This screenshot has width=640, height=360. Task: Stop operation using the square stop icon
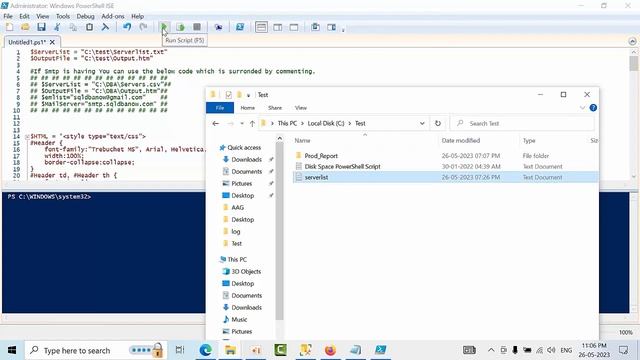pos(197,27)
